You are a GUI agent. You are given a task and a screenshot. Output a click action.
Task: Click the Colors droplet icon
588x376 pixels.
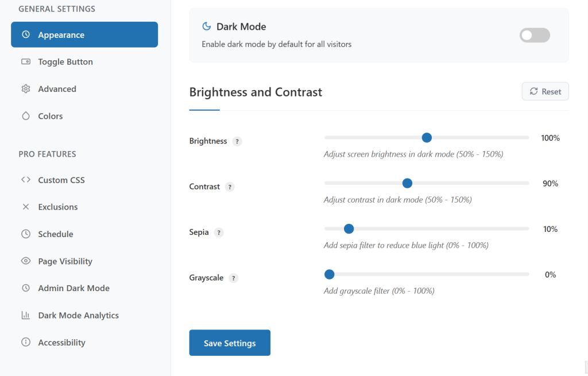pyautogui.click(x=25, y=115)
